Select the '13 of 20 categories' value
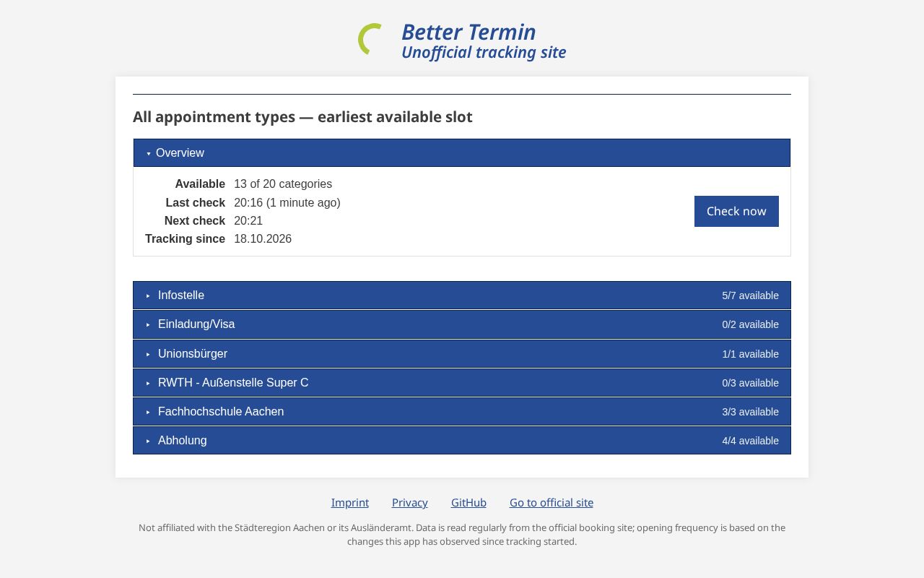924x578 pixels. [283, 184]
